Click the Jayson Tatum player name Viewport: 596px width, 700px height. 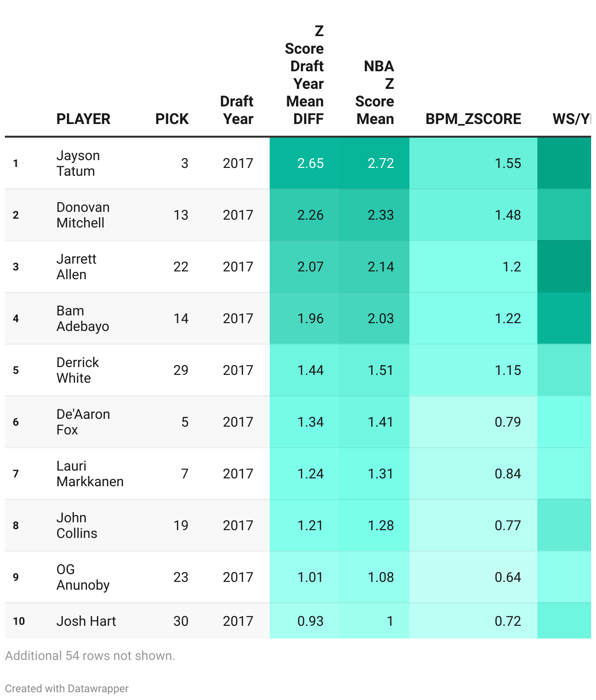tap(78, 163)
